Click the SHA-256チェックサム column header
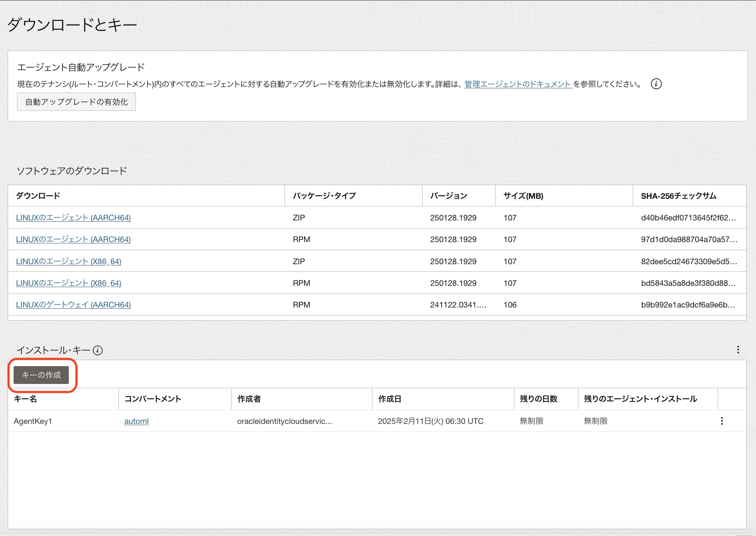The image size is (756, 536). tap(679, 196)
